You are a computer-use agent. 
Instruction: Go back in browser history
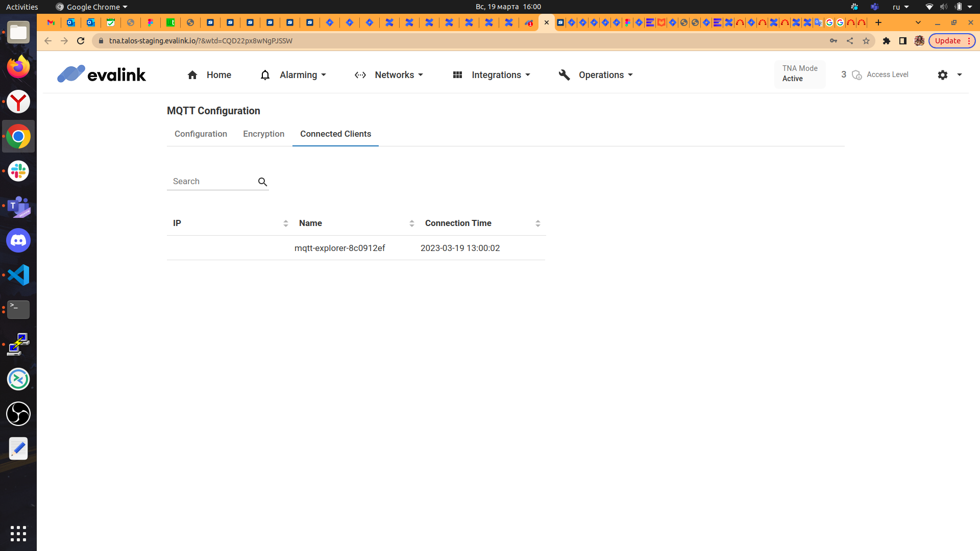[48, 41]
